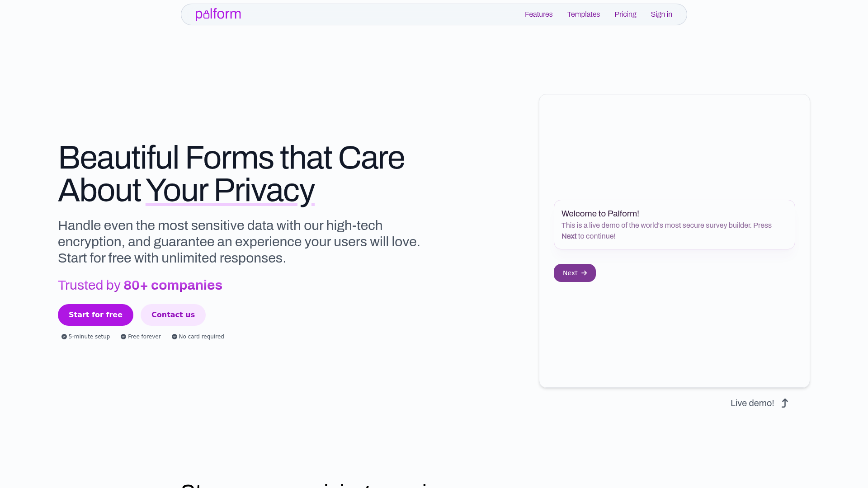The height and width of the screenshot is (488, 868).
Task: Open the Templates page
Action: (583, 14)
